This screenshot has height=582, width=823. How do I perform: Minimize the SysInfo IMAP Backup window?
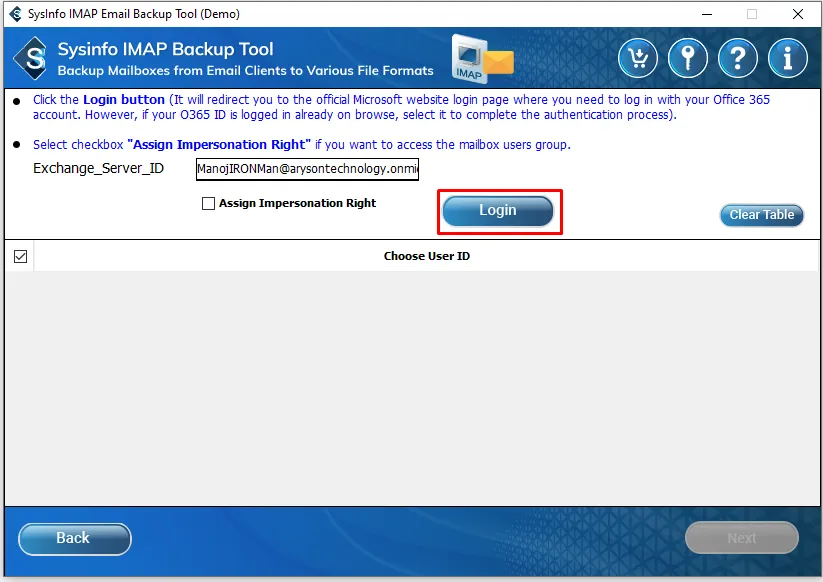tap(707, 14)
